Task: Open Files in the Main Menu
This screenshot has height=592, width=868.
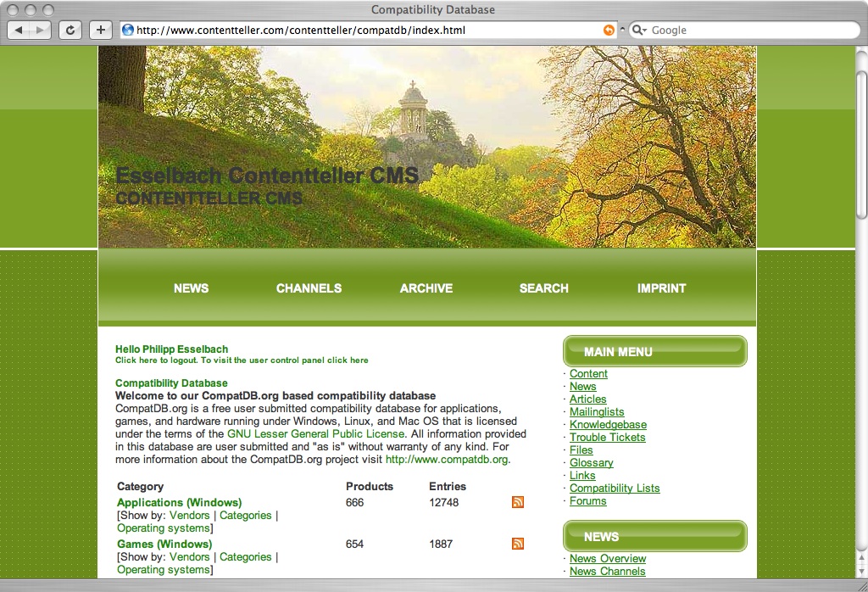Action: point(581,450)
